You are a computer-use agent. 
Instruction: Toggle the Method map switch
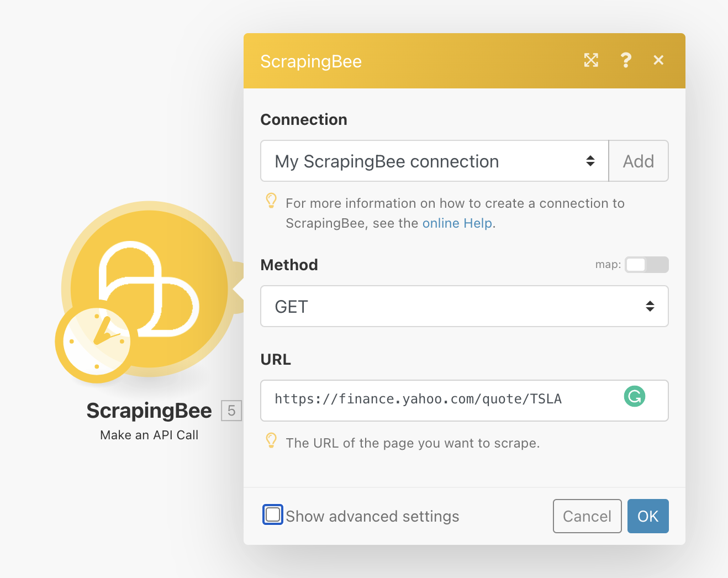pyautogui.click(x=646, y=265)
